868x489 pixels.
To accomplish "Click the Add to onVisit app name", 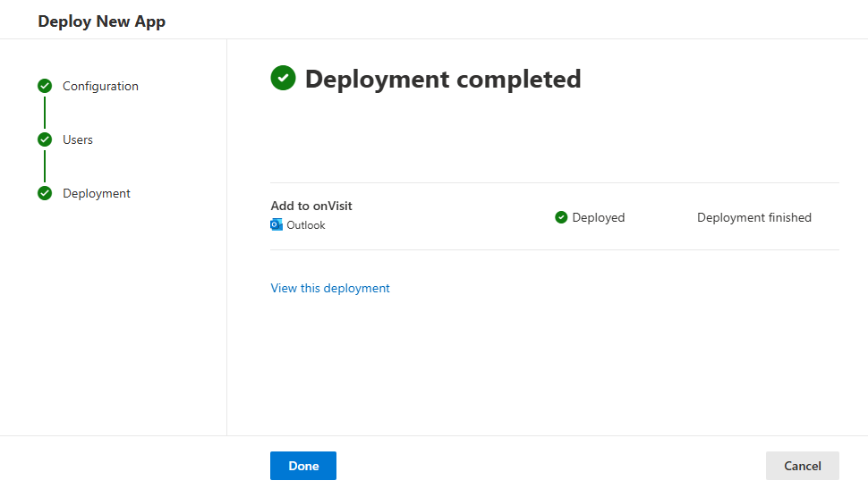I will [x=311, y=206].
